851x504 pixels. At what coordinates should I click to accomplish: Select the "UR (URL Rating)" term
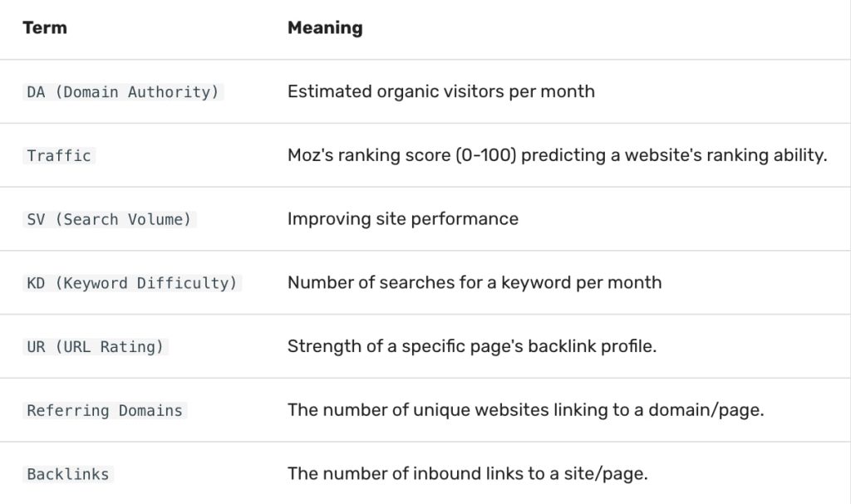[x=96, y=347]
